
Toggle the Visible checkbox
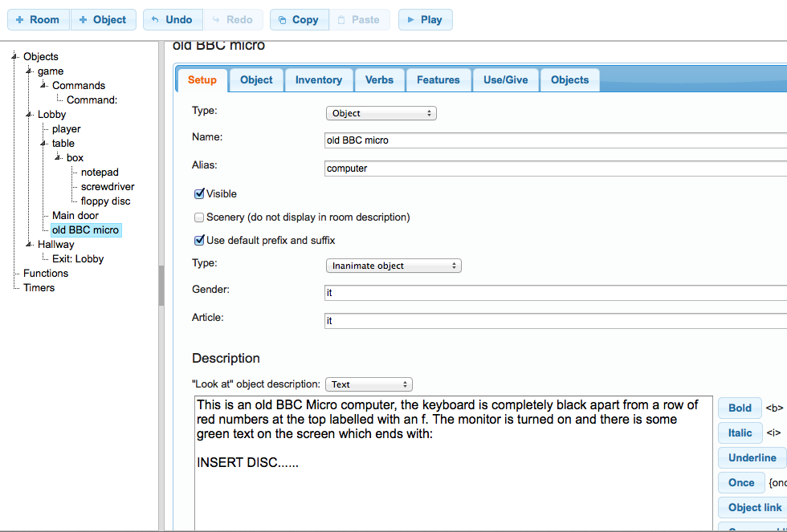(199, 193)
